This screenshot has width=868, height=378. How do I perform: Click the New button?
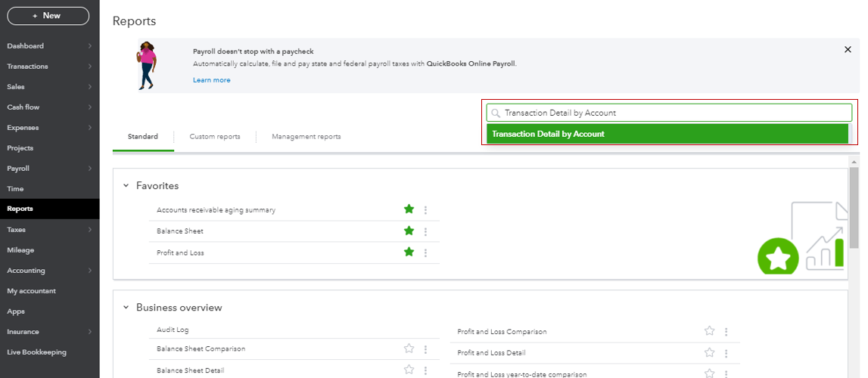point(48,16)
